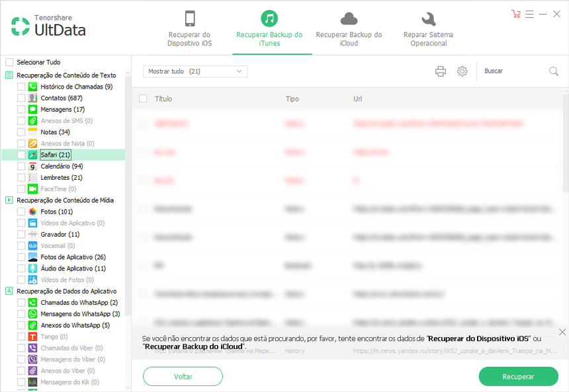Image resolution: width=569 pixels, height=392 pixels.
Task: Click the sidebar scroll-up arrow
Action: (x=128, y=73)
